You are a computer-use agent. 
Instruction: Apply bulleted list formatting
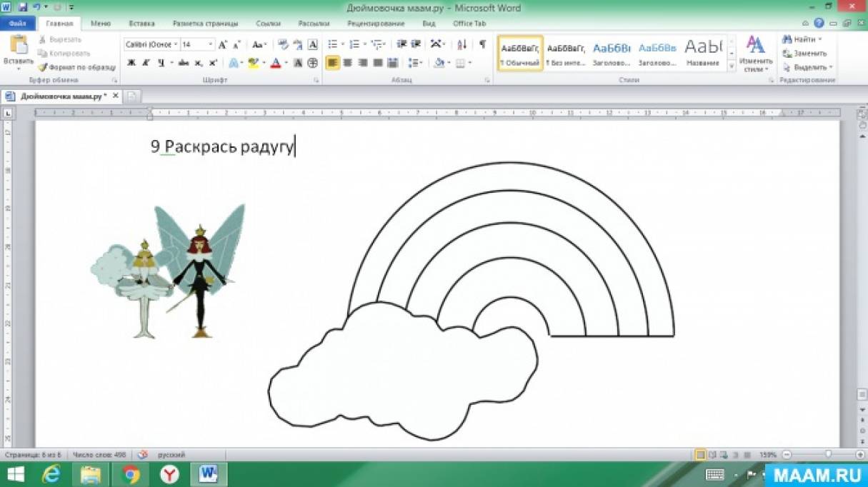[332, 44]
